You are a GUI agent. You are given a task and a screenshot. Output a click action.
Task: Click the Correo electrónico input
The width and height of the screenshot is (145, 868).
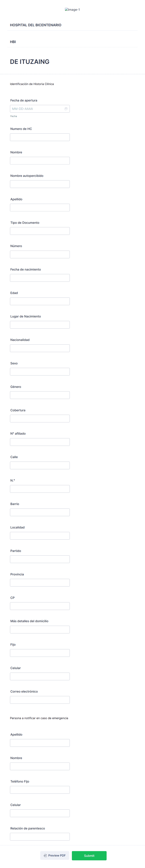tap(40, 700)
